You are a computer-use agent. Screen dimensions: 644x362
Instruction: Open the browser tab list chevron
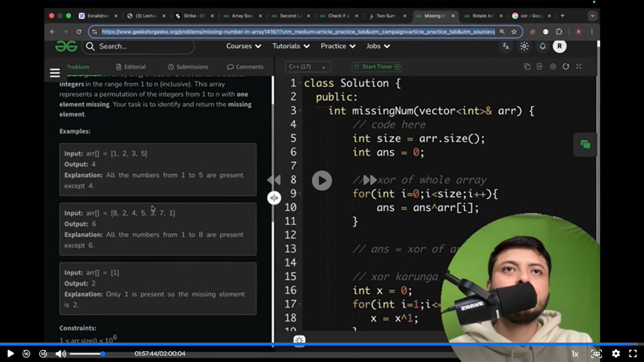(592, 16)
